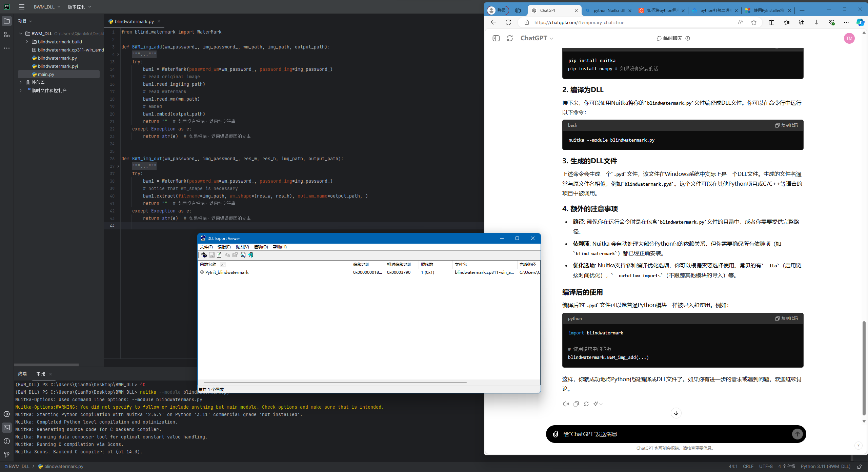Click the copy icon in DLL Export Viewer toolbar
The width and height of the screenshot is (868, 472).
pos(227,255)
